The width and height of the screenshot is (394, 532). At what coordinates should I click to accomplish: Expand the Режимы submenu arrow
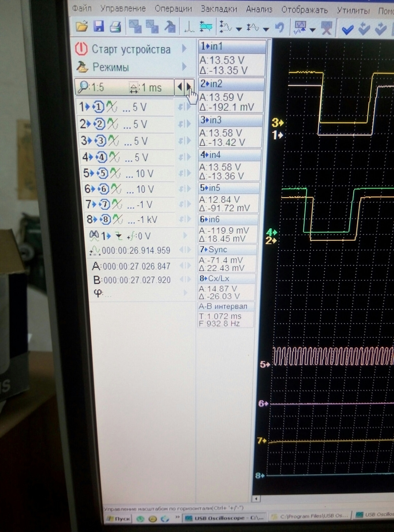184,66
